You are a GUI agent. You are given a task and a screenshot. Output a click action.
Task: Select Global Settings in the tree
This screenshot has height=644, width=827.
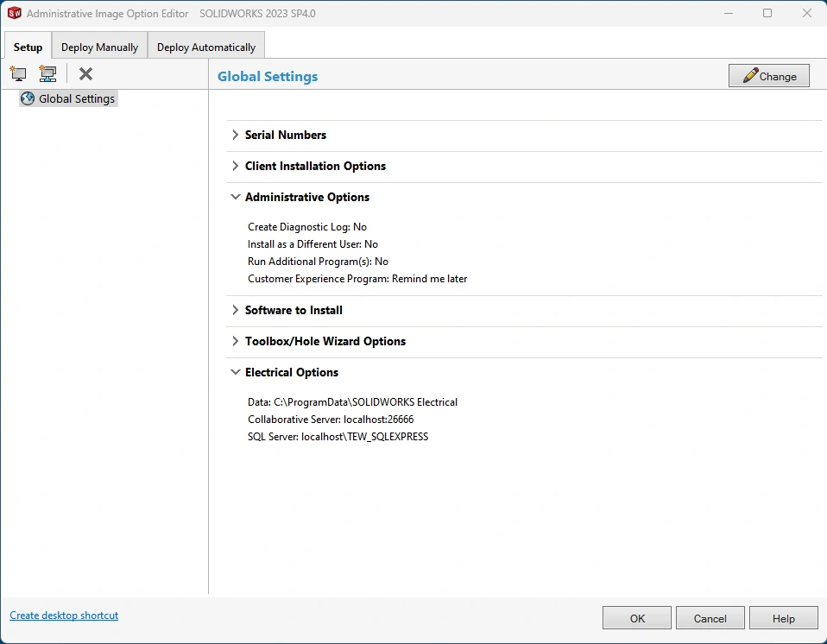point(76,98)
